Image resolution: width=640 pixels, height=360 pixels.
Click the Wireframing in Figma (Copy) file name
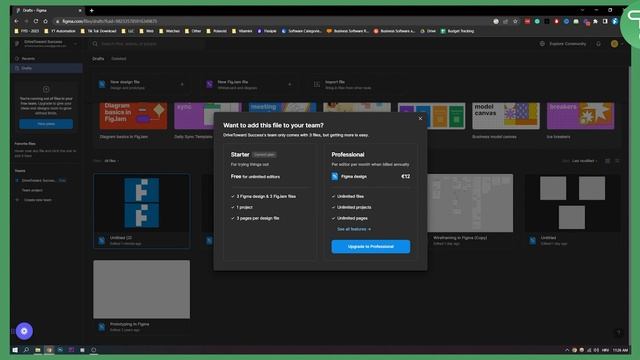(x=460, y=238)
